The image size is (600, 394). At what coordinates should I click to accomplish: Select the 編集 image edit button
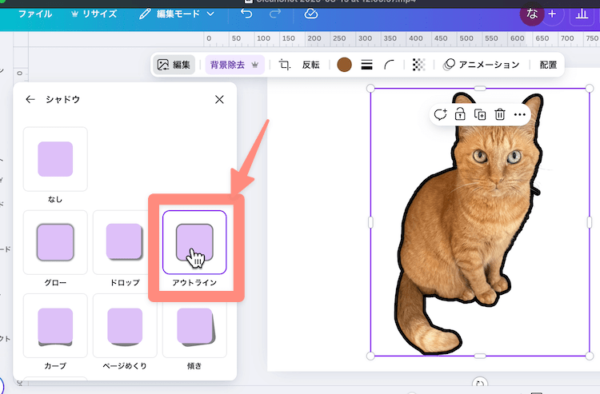[x=174, y=65]
